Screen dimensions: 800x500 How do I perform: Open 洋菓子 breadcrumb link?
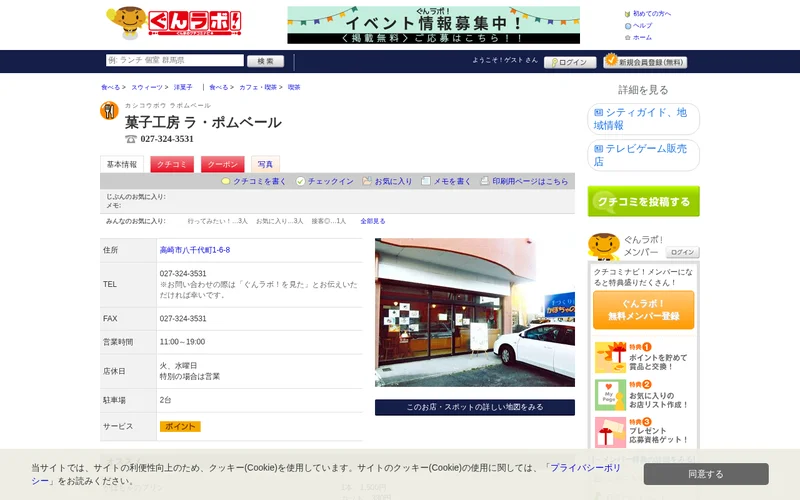click(183, 87)
